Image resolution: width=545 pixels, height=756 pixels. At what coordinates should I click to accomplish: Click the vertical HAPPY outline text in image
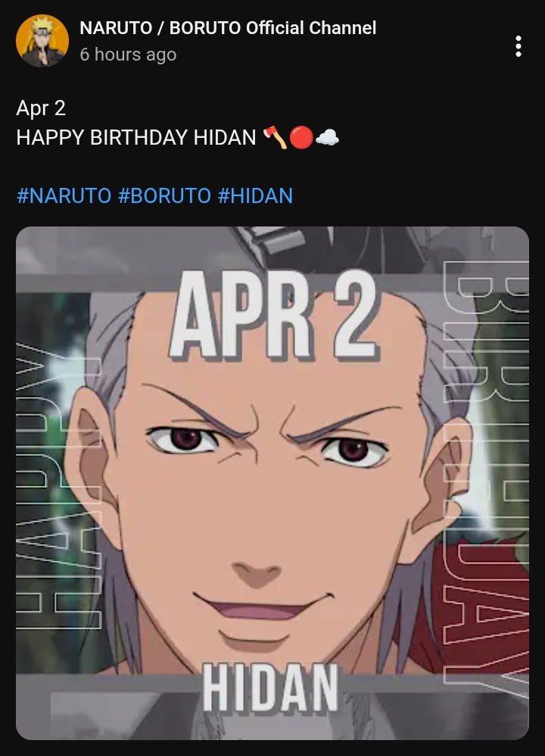[x=59, y=486]
